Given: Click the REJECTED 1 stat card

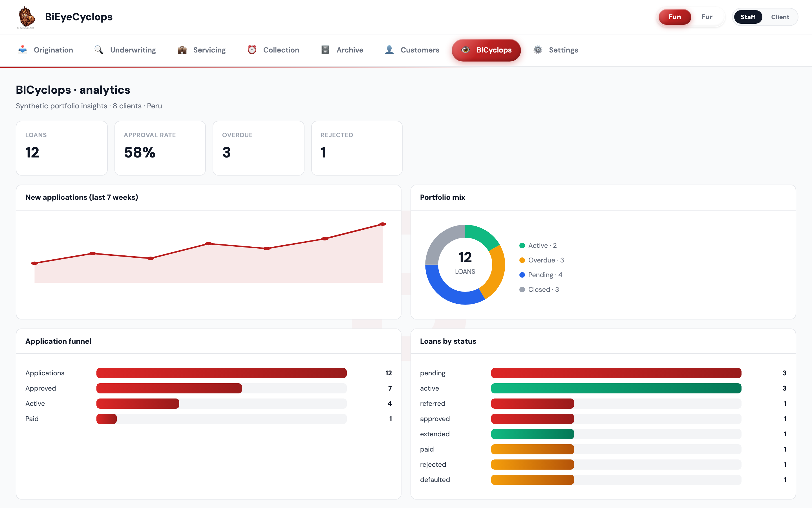Looking at the screenshot, I should (x=357, y=148).
